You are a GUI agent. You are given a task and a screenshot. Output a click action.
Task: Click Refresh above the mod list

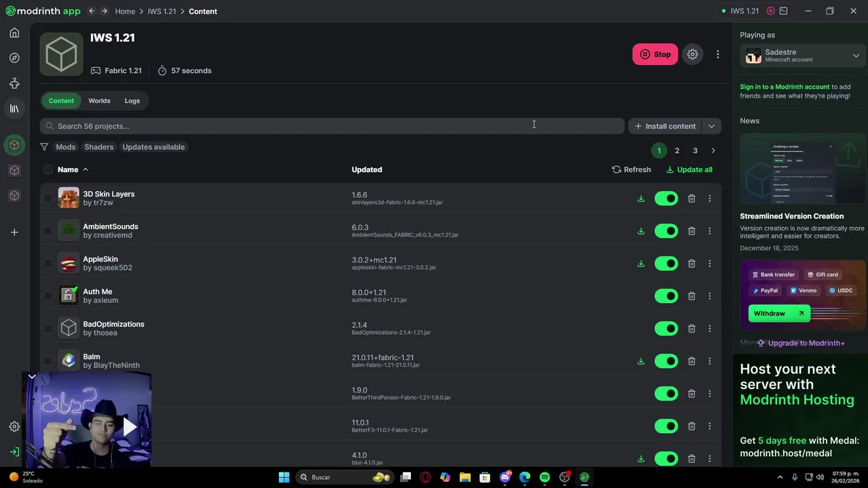[x=631, y=169]
